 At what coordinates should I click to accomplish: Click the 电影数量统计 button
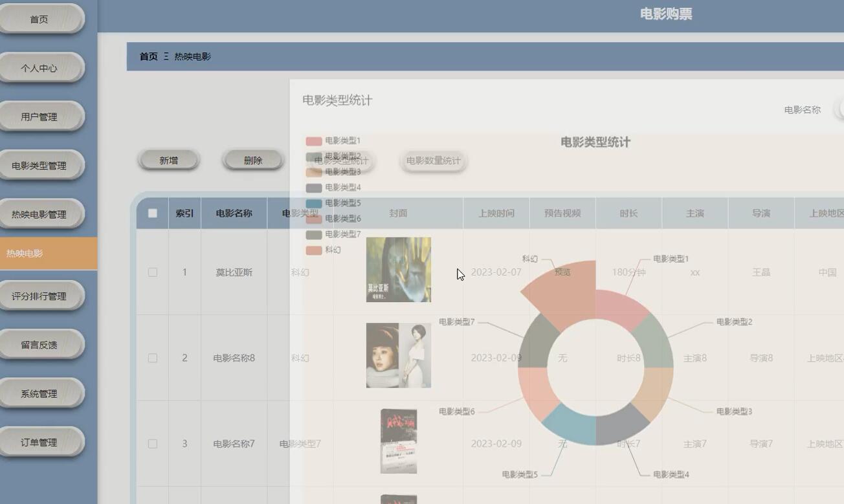point(434,160)
